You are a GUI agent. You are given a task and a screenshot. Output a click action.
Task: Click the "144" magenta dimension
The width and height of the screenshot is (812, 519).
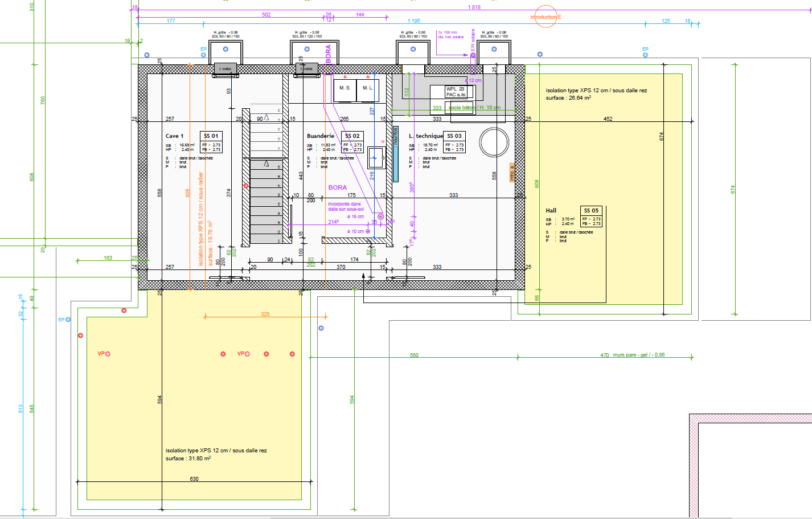(x=360, y=15)
